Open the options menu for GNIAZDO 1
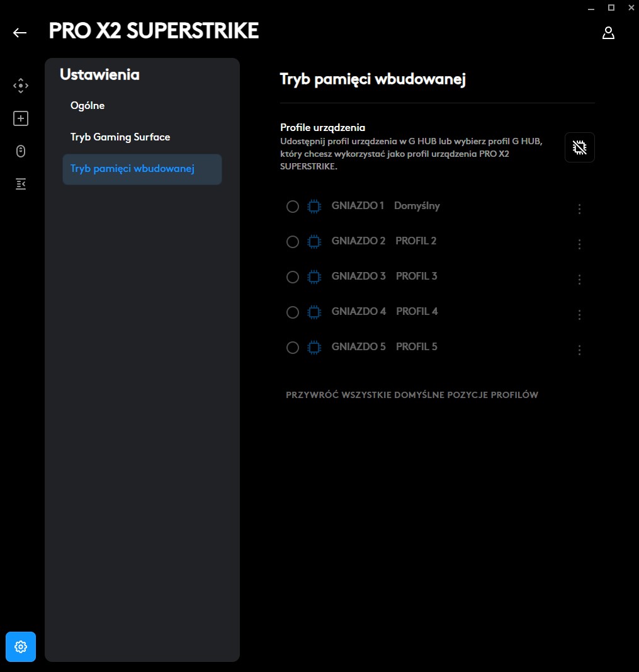The image size is (639, 672). (580, 209)
